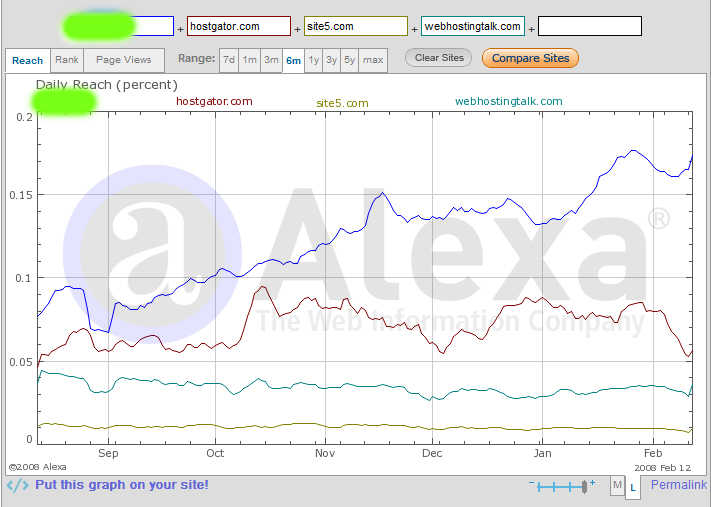Viewport: 711px width, 507px height.
Task: Click the plus end of size slider
Action: 592,483
